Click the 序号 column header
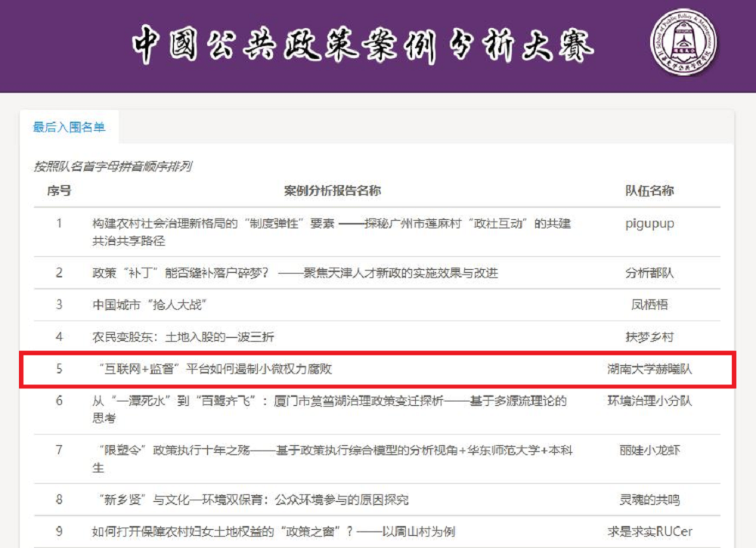The width and height of the screenshot is (756, 548). point(59,190)
